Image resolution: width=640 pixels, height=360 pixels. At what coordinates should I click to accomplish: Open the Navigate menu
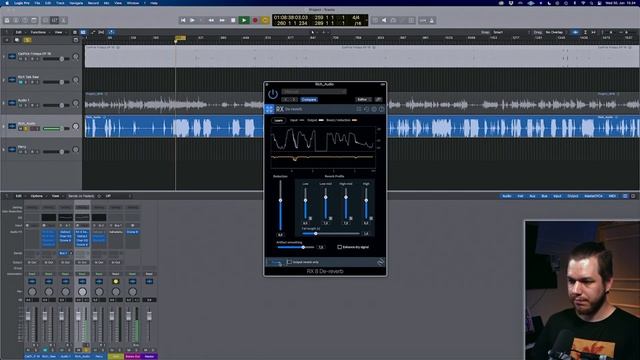point(76,3)
